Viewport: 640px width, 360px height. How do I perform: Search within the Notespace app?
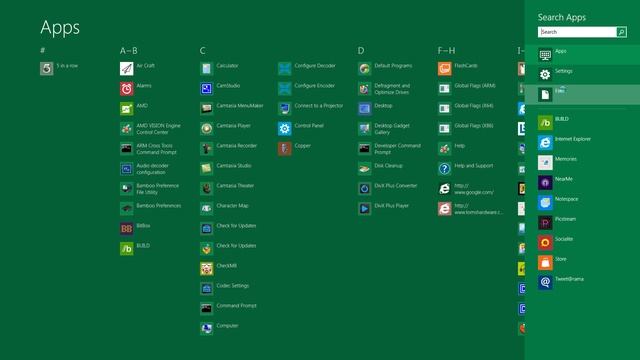click(x=582, y=202)
